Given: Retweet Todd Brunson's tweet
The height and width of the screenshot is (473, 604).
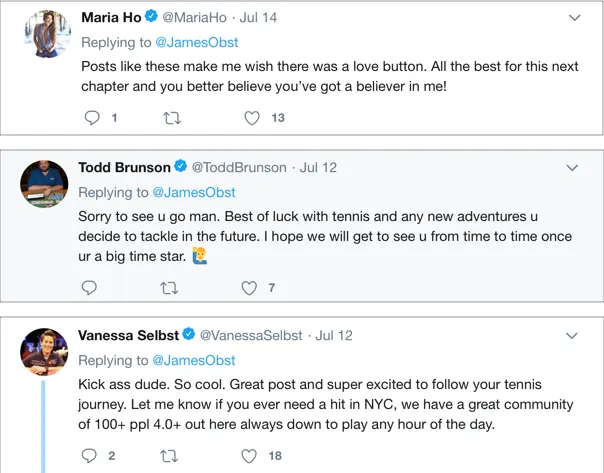Looking at the screenshot, I should coord(169,288).
